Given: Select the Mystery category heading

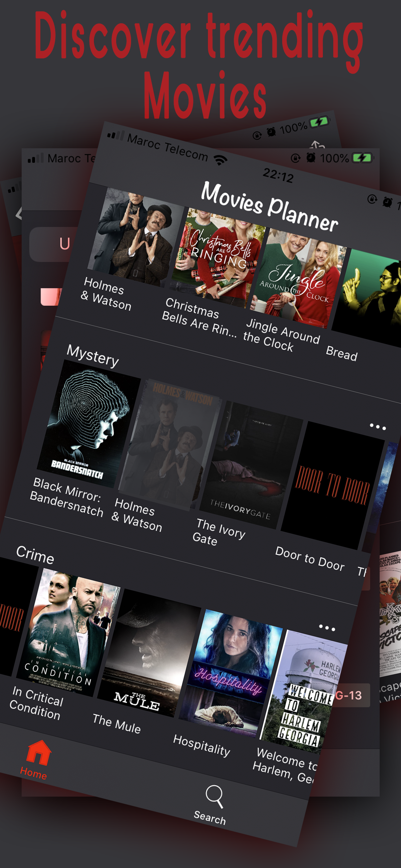Looking at the screenshot, I should 93,356.
